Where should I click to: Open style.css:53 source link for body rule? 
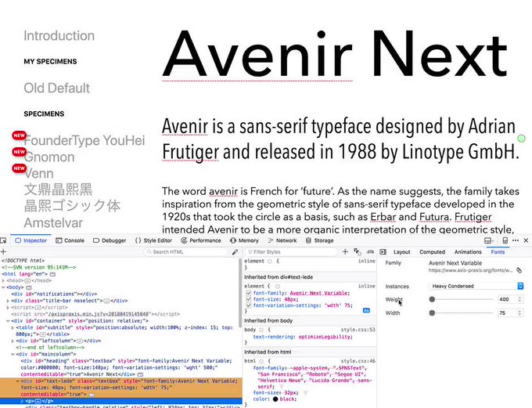(358, 330)
